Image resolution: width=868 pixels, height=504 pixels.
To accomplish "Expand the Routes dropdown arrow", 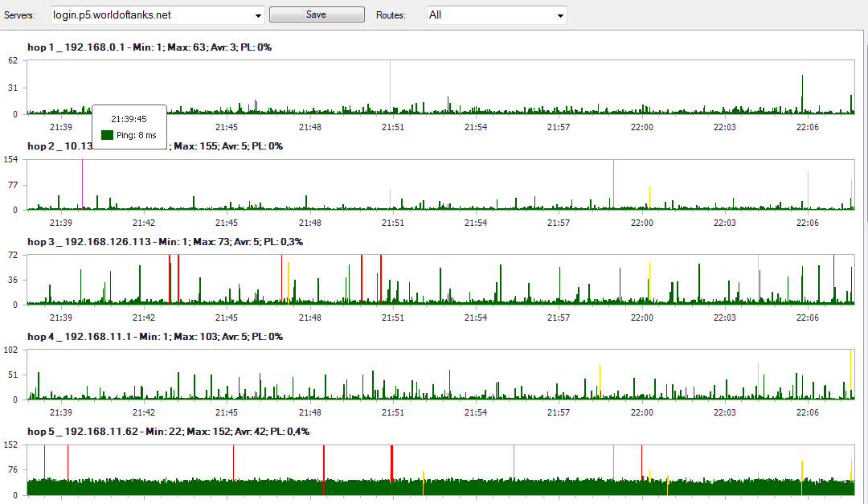I will [x=559, y=15].
